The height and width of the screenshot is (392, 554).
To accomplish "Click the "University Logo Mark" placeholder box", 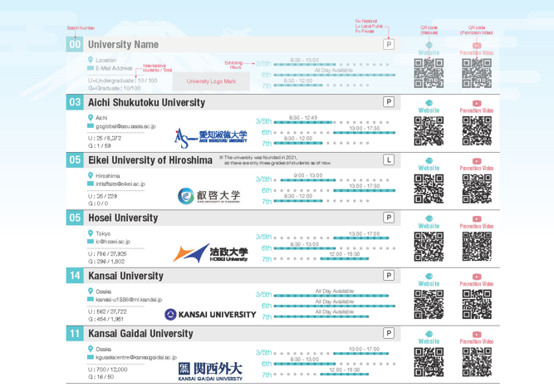I will tap(211, 81).
